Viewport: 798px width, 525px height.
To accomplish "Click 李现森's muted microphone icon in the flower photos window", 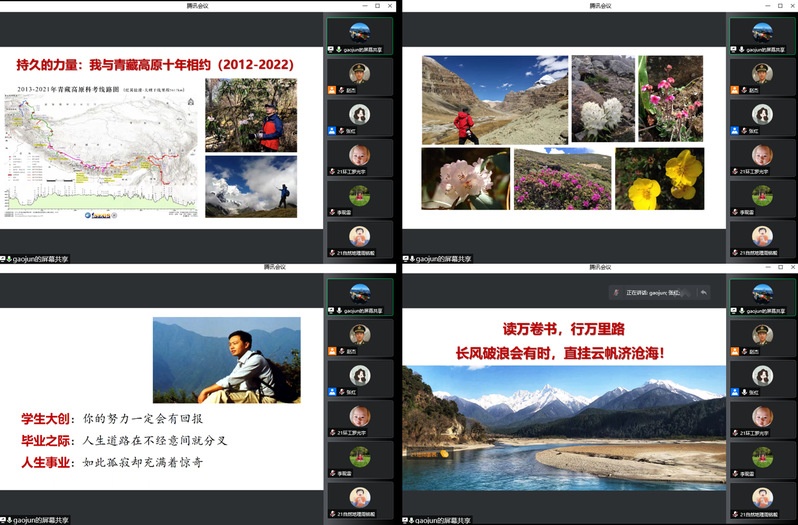I will [x=734, y=212].
